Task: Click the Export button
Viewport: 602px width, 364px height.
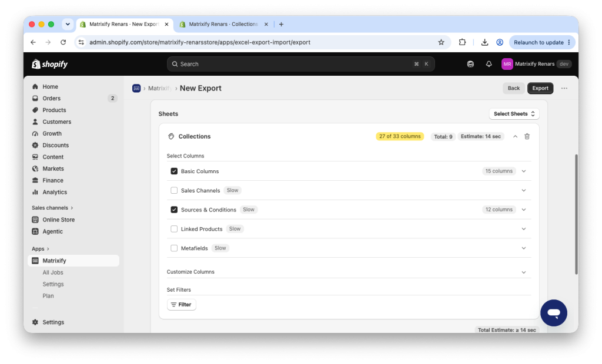Action: [x=540, y=88]
